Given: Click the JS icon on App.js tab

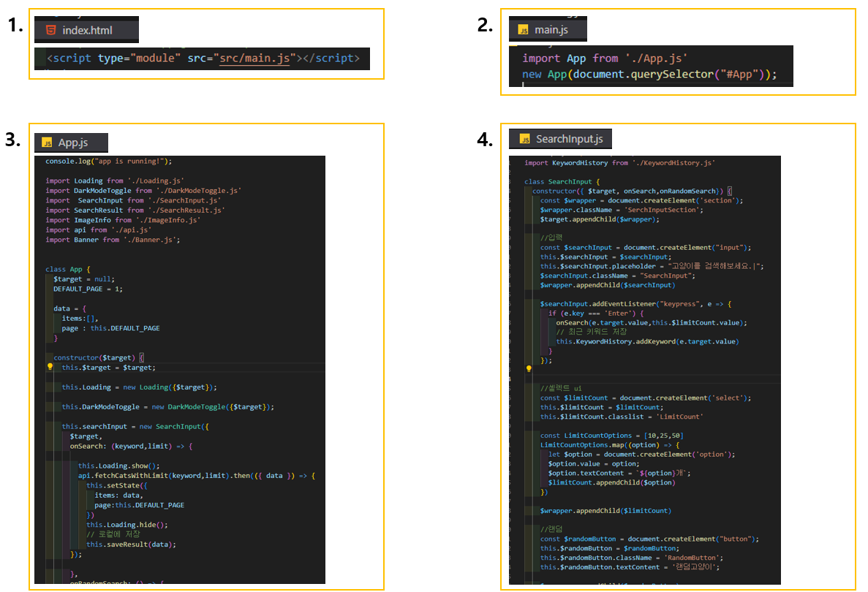Looking at the screenshot, I should point(48,143).
